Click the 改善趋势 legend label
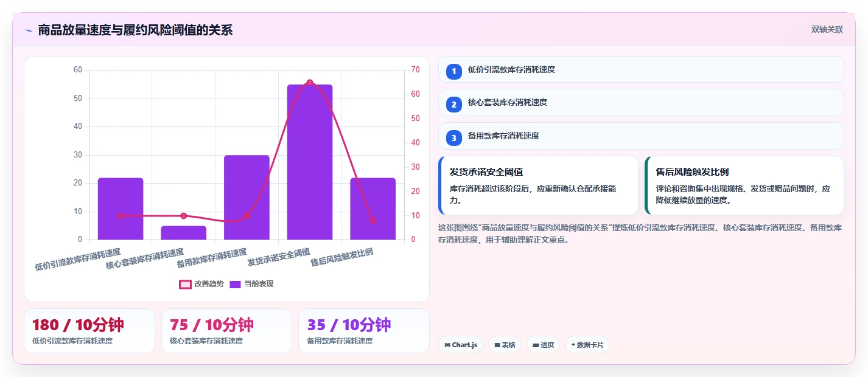 209,284
